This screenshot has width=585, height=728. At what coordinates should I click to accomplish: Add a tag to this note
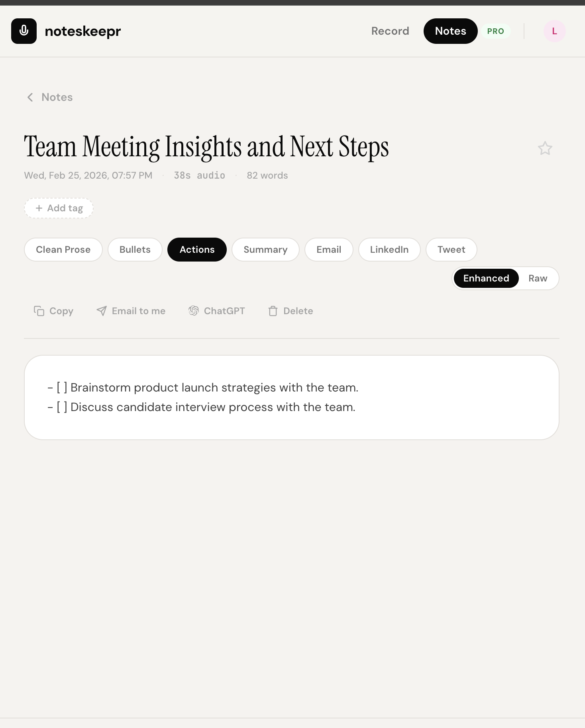(59, 208)
